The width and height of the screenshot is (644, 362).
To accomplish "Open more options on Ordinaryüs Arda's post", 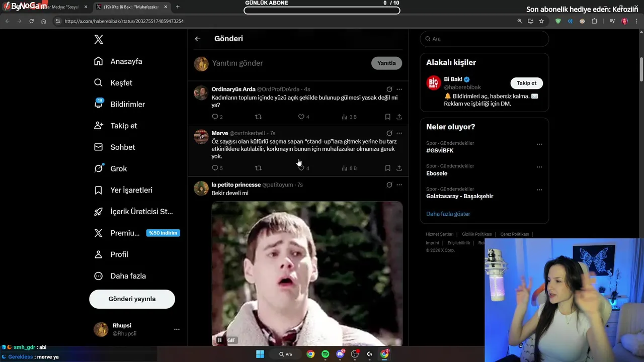I will pyautogui.click(x=399, y=89).
